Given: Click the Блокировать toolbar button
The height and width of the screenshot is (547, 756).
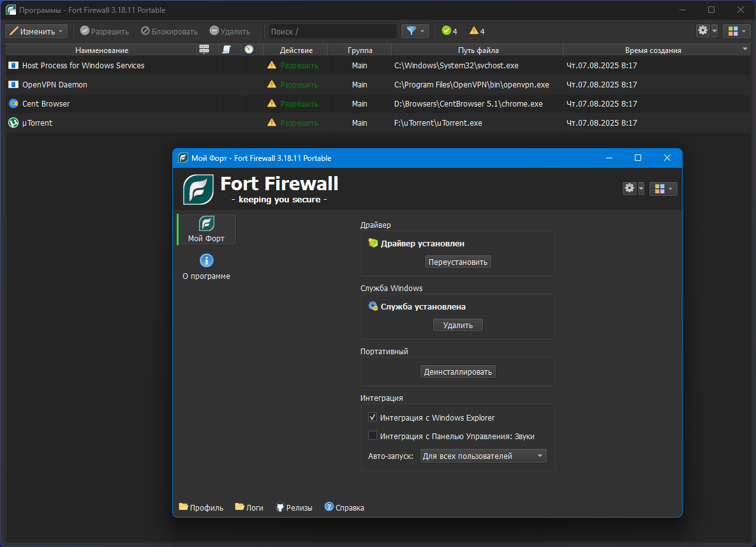Looking at the screenshot, I should click(x=169, y=31).
